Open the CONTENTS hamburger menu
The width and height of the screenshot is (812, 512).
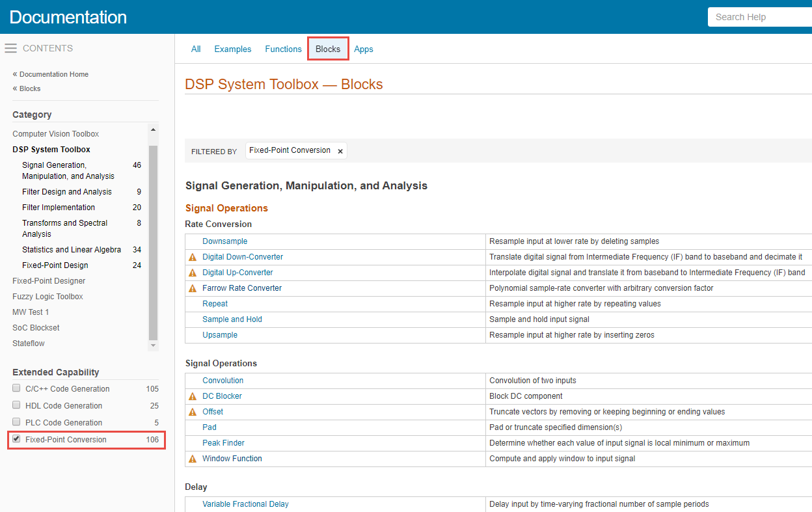point(10,47)
